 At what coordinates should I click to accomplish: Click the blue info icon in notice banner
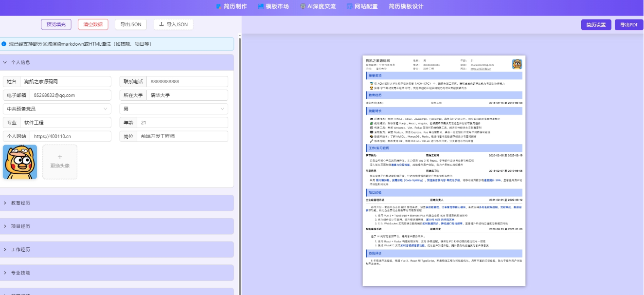pos(4,44)
